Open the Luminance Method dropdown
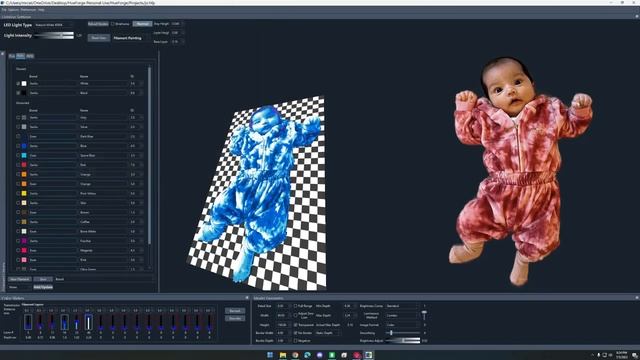640x360 pixels. pyautogui.click(x=402, y=316)
